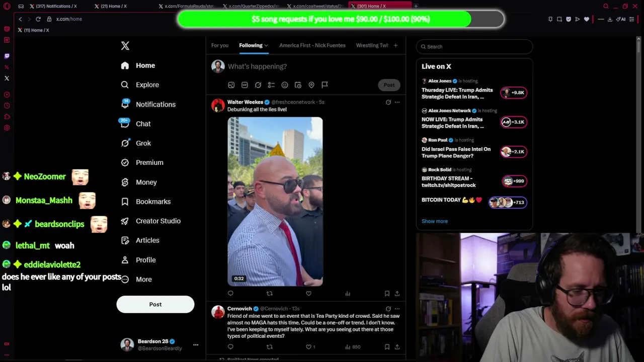The width and height of the screenshot is (644, 362).
Task: Open Twitch in Opera sidebar
Action: (x=7, y=56)
